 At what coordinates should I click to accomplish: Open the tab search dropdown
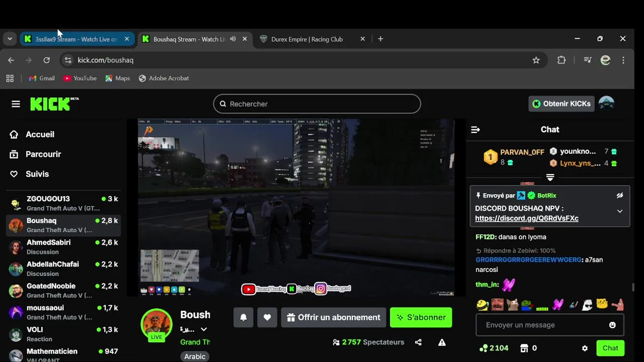click(x=10, y=39)
